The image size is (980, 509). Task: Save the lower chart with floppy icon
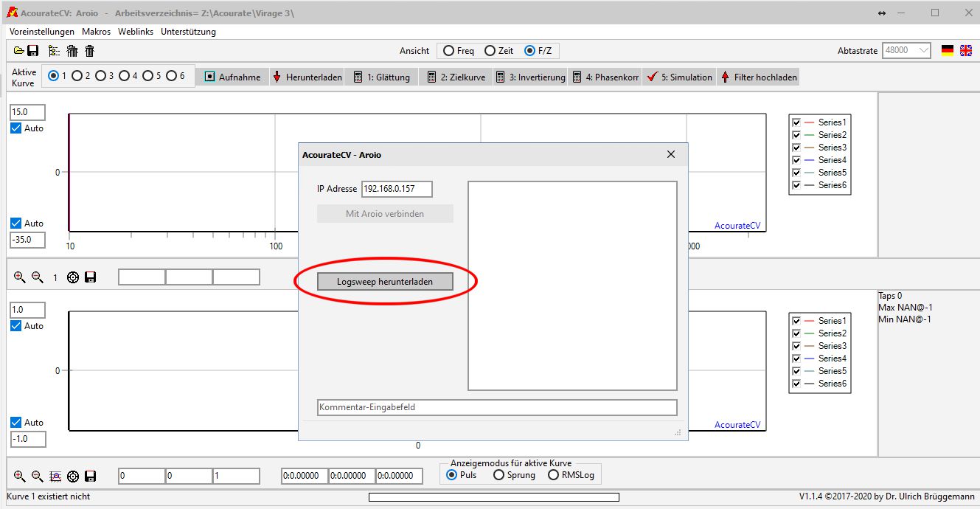click(x=91, y=477)
